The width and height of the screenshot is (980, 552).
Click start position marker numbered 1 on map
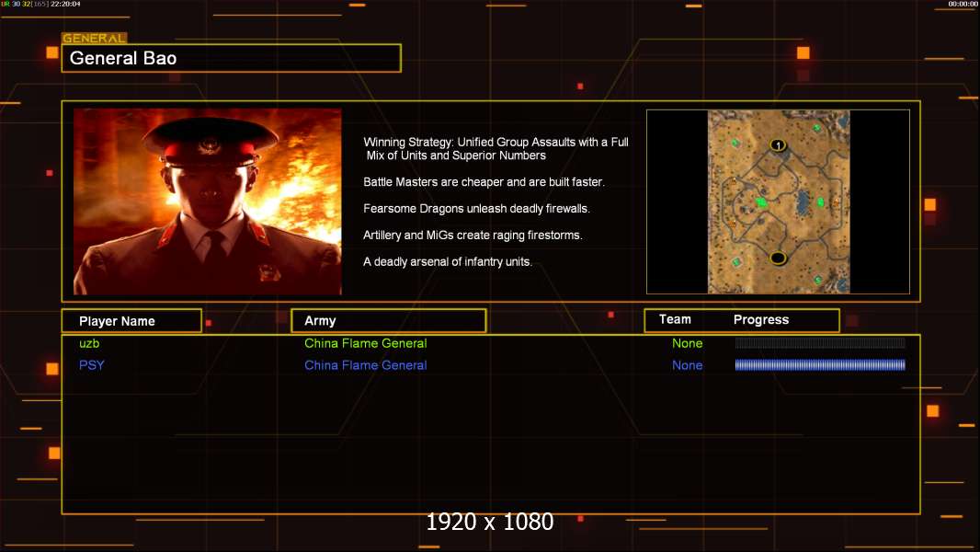(x=778, y=145)
